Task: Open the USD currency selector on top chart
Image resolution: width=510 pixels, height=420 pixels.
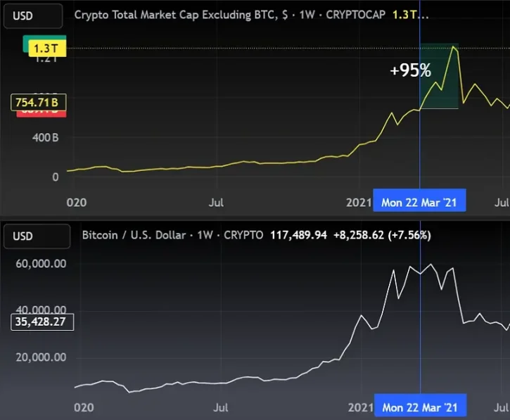Action: (33, 15)
